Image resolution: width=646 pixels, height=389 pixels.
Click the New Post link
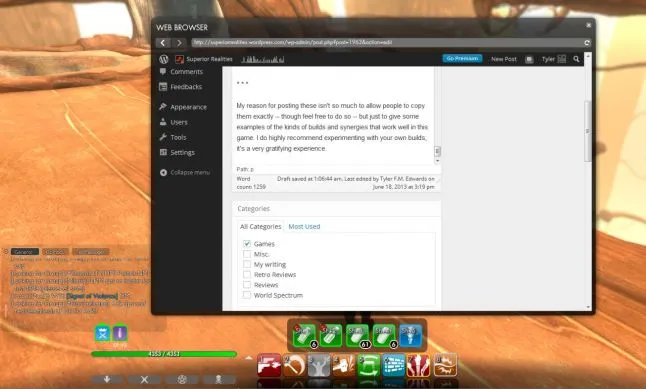[x=503, y=59]
